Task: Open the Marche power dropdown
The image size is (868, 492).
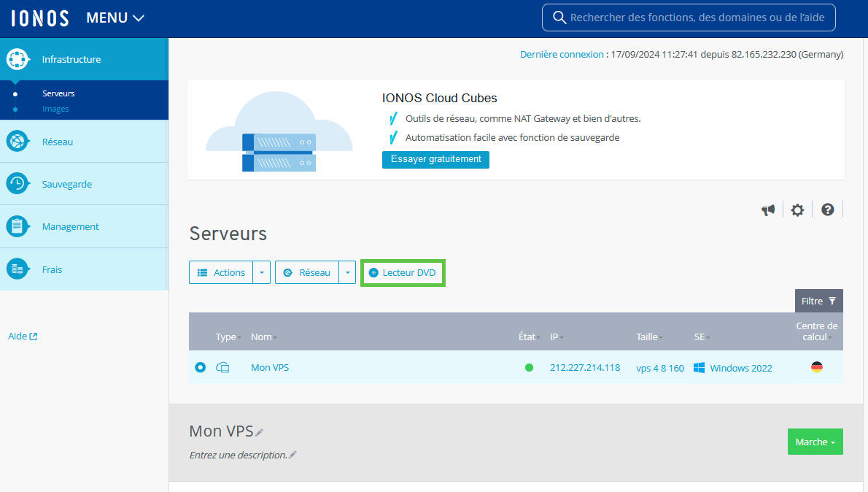Action: (815, 442)
